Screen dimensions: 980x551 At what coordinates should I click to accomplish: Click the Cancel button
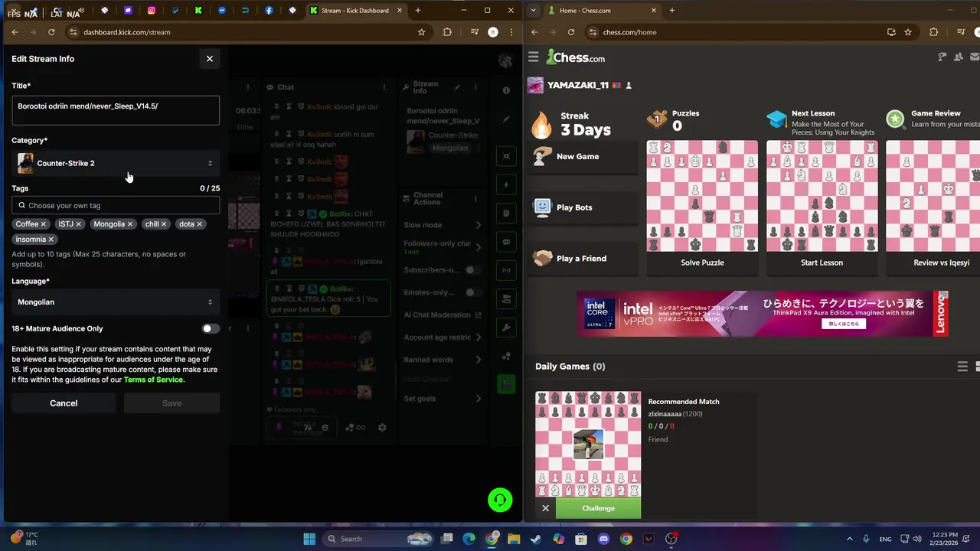pos(64,403)
